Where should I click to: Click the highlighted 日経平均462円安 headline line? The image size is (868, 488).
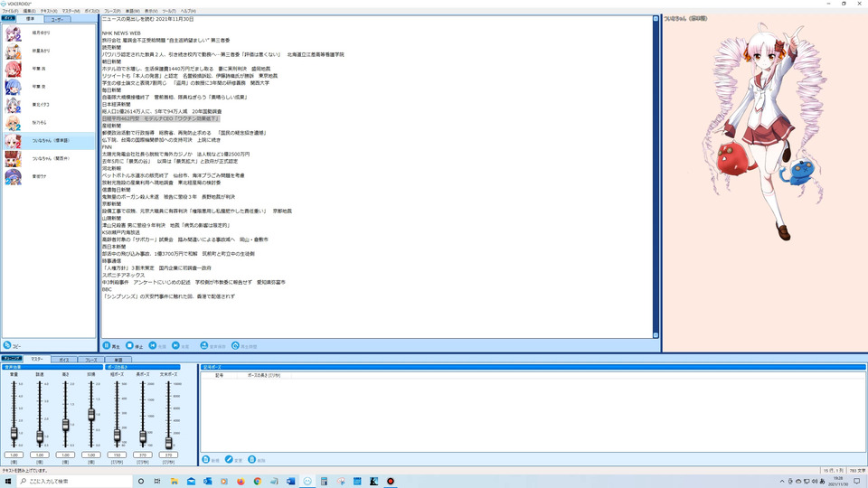[161, 118]
